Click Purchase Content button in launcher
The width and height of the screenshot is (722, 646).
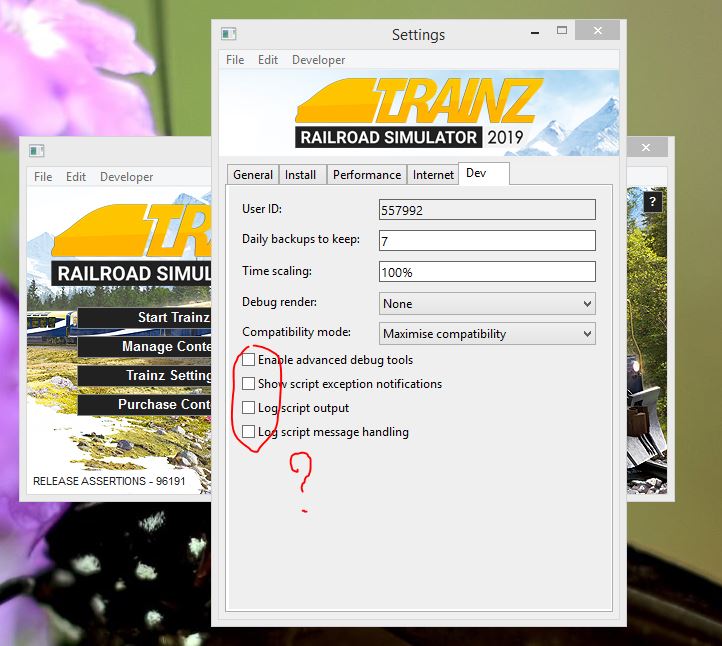144,404
